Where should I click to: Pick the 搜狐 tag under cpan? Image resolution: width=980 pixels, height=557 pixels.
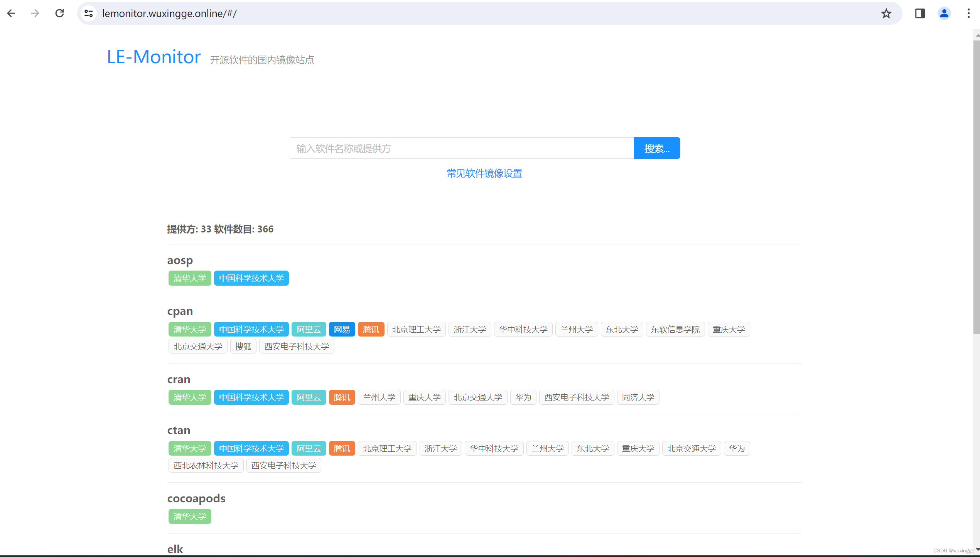pos(243,347)
